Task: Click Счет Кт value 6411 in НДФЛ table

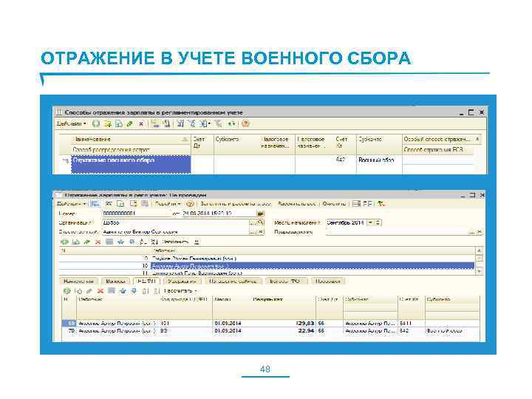Action: coord(406,324)
